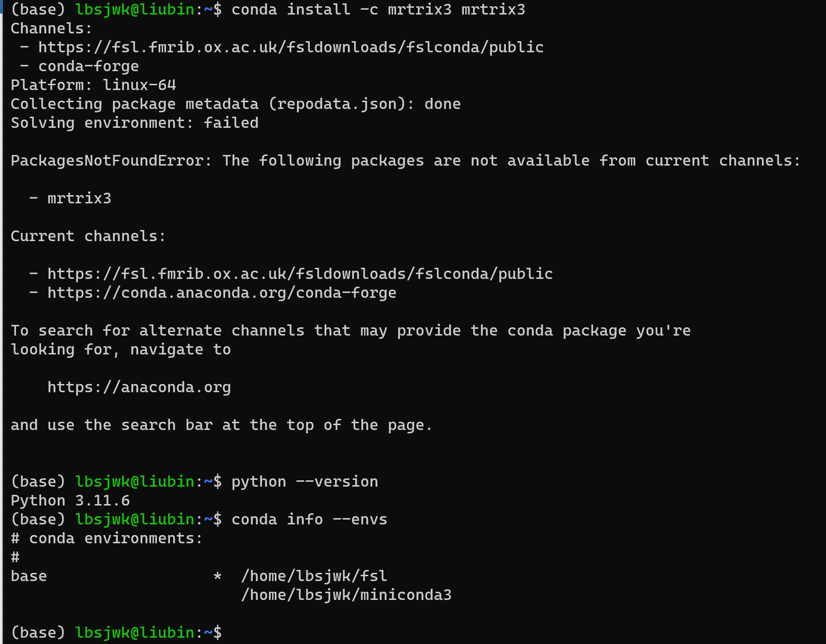The height and width of the screenshot is (644, 826).
Task: Click the repodata.json metadata line
Action: click(x=235, y=104)
